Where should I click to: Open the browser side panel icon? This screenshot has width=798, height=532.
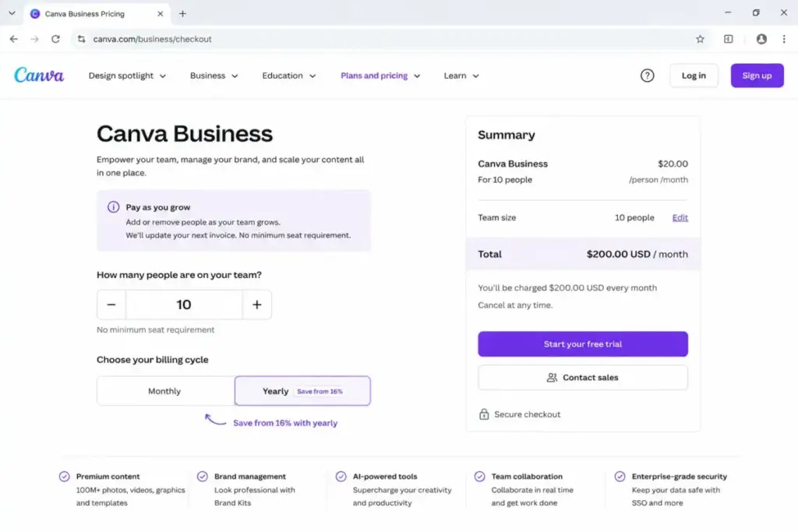729,39
